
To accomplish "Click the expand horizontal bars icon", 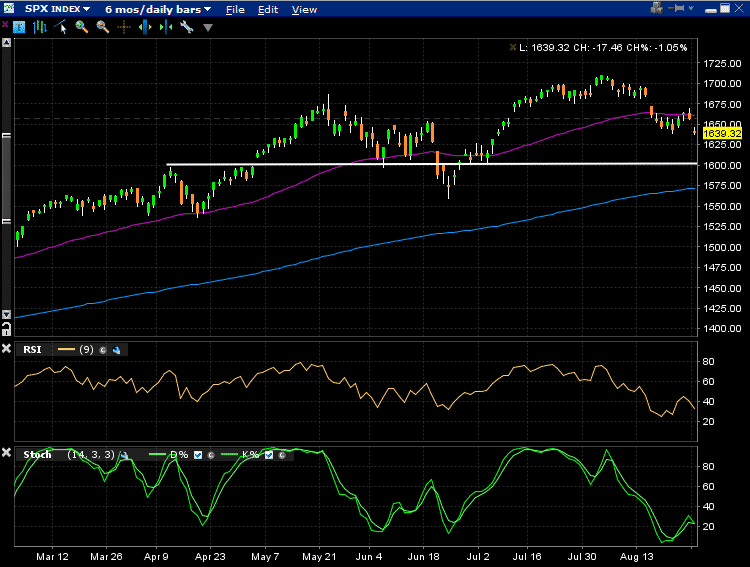I will click(145, 27).
